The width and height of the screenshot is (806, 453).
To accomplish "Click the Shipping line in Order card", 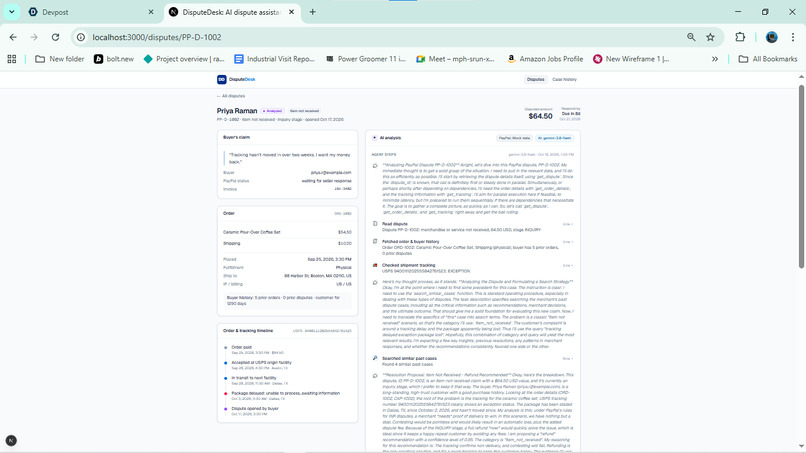I will [x=287, y=243].
